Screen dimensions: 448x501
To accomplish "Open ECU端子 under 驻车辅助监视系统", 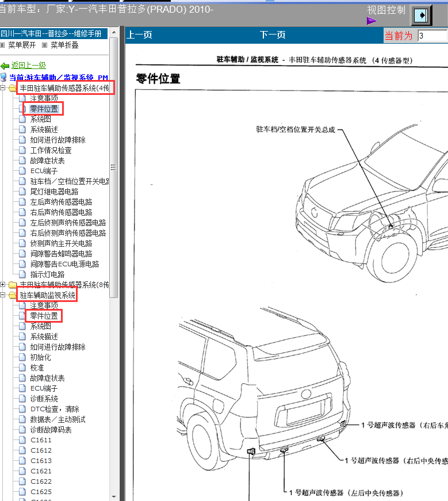I will tap(44, 388).
